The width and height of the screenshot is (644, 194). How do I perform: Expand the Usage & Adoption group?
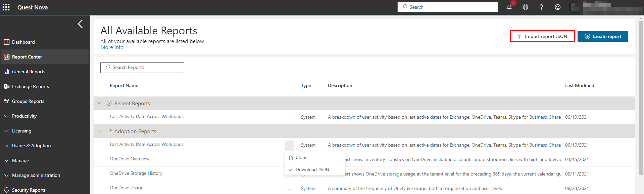31,146
